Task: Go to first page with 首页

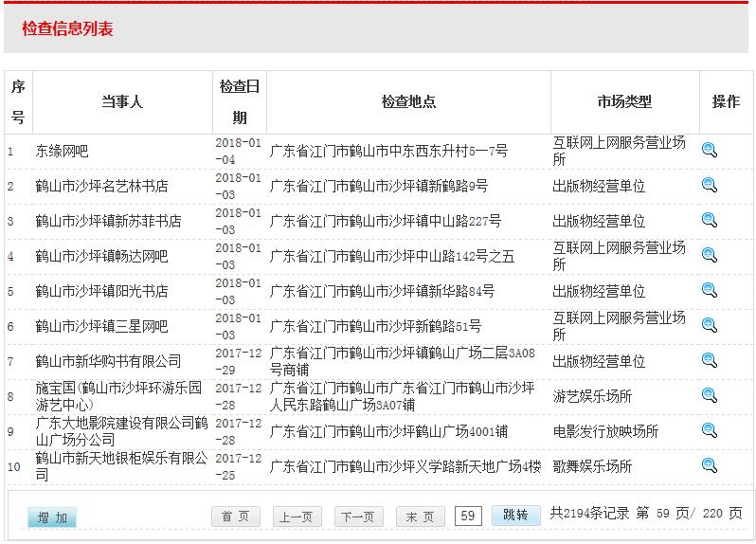Action: tap(236, 517)
